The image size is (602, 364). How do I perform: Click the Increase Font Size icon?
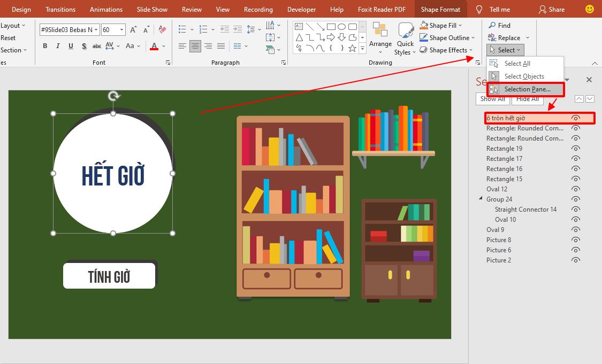coord(134,30)
